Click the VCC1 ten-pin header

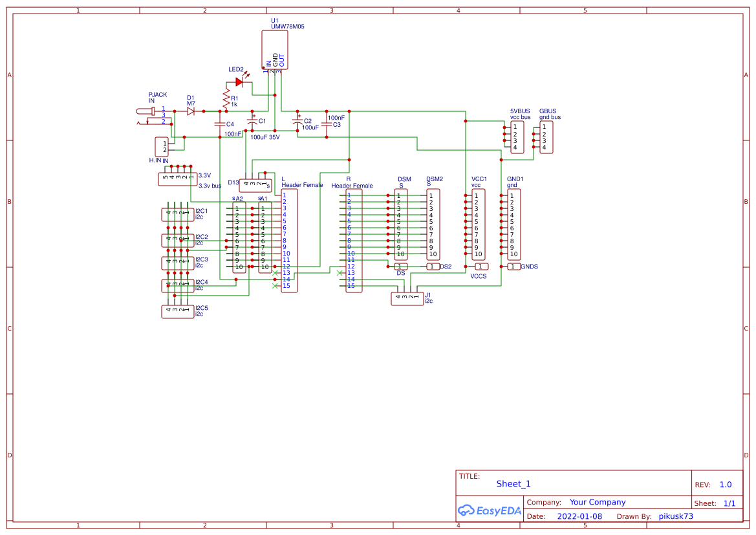(479, 225)
